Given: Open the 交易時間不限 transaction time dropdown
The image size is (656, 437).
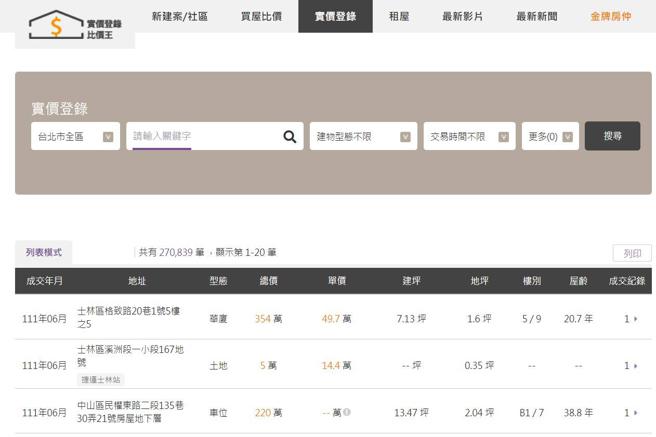Looking at the screenshot, I should coord(469,137).
